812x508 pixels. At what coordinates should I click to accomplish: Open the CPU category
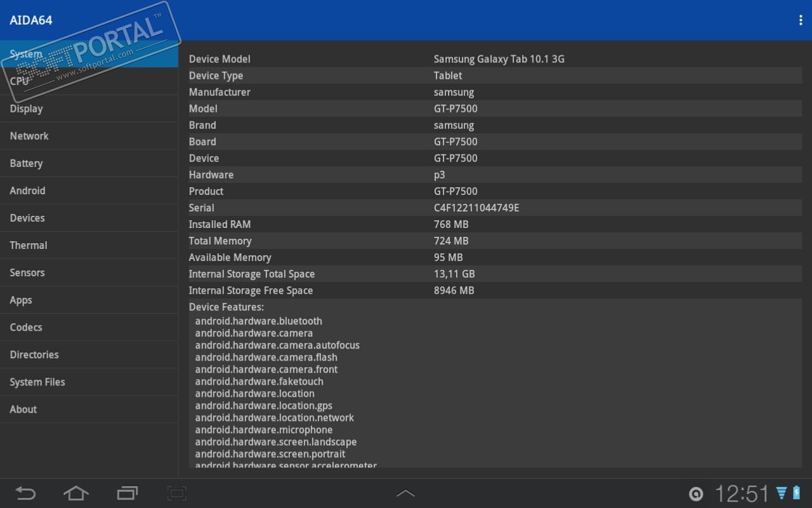click(x=89, y=81)
